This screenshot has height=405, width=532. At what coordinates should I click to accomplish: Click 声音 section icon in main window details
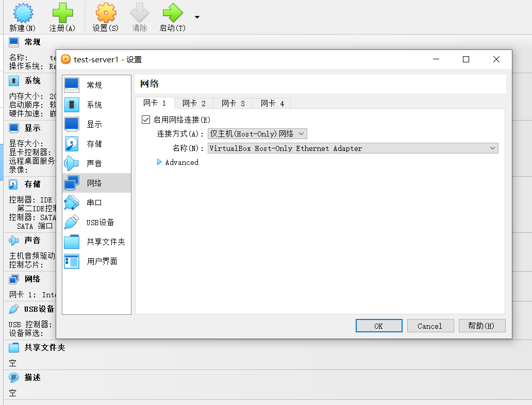(13, 241)
